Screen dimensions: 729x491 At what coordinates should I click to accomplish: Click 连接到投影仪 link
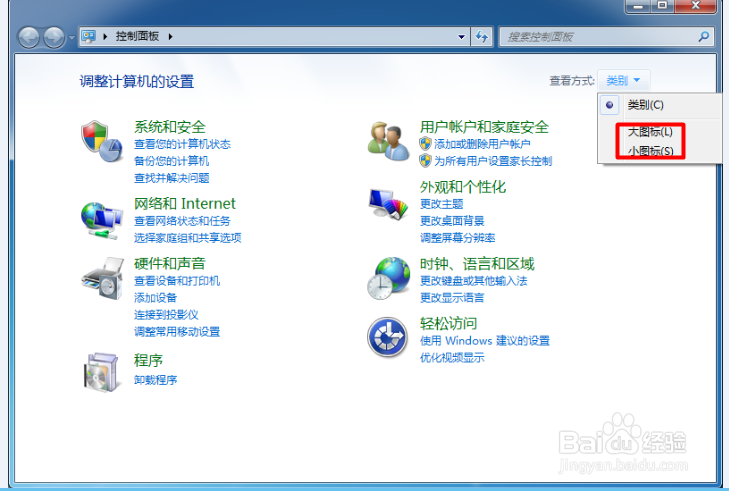click(166, 315)
